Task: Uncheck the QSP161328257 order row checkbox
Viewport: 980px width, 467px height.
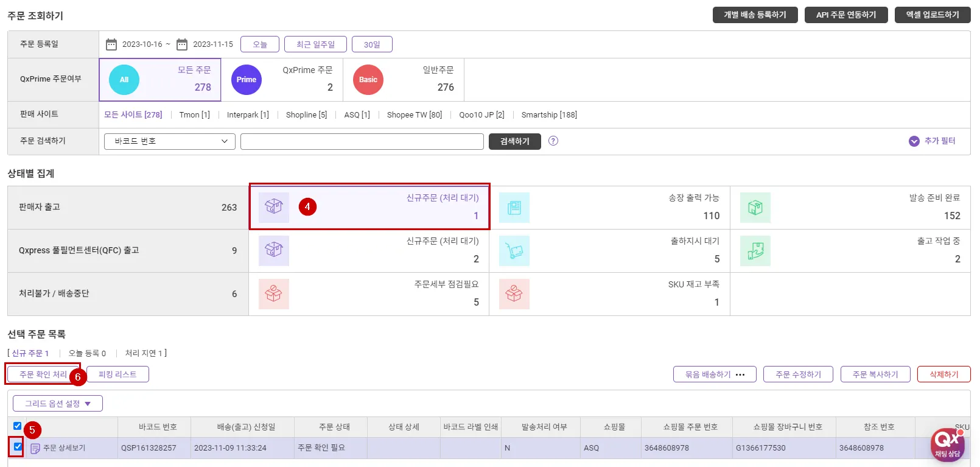Action: (x=18, y=447)
